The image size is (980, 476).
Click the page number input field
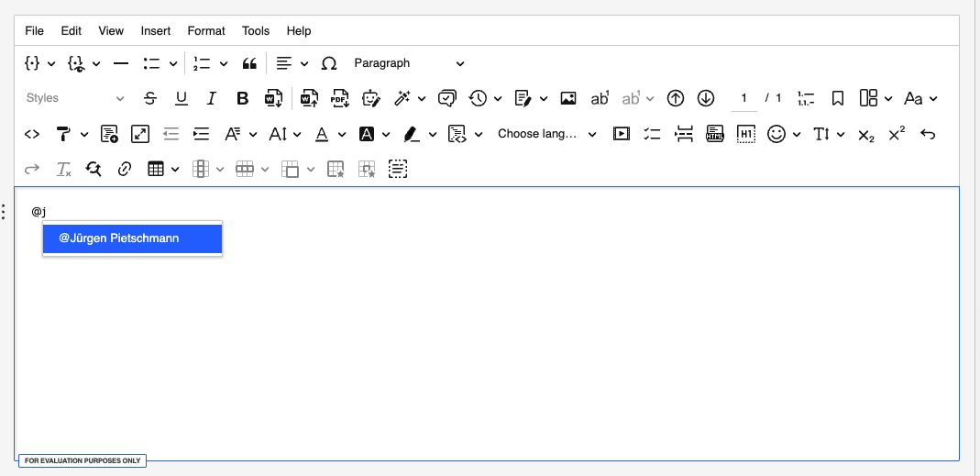[x=743, y=98]
